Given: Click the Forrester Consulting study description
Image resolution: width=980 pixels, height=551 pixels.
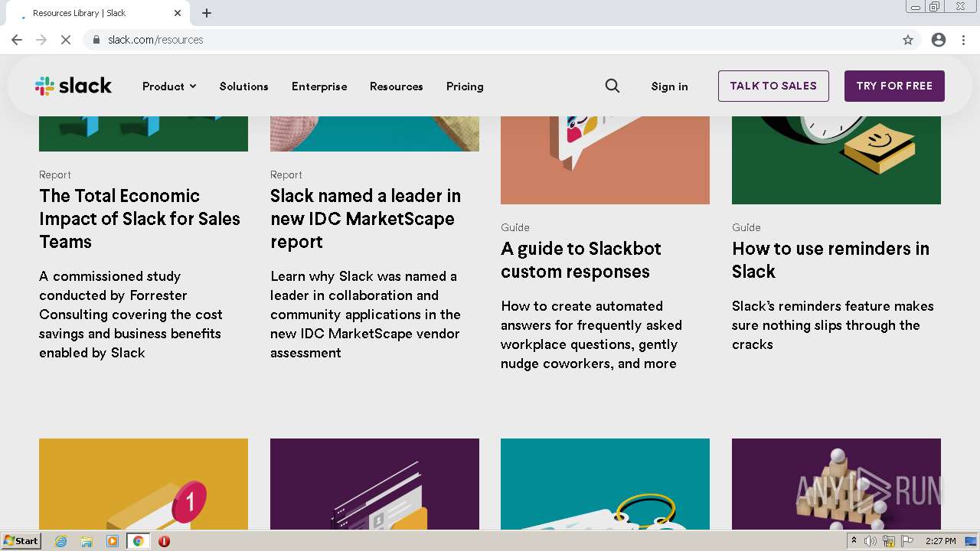Looking at the screenshot, I should point(131,315).
